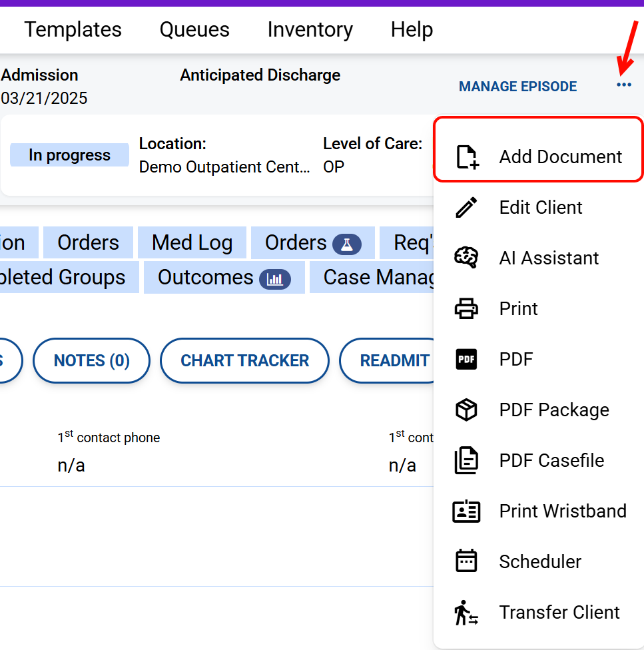Click the Print Wristband ID card icon
Screen dimensions: 644x650
(x=466, y=511)
